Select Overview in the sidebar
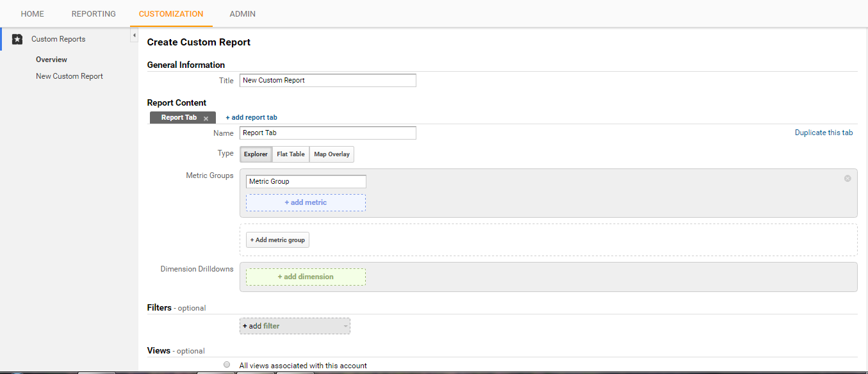Viewport: 868px width, 374px height. pyautogui.click(x=51, y=60)
